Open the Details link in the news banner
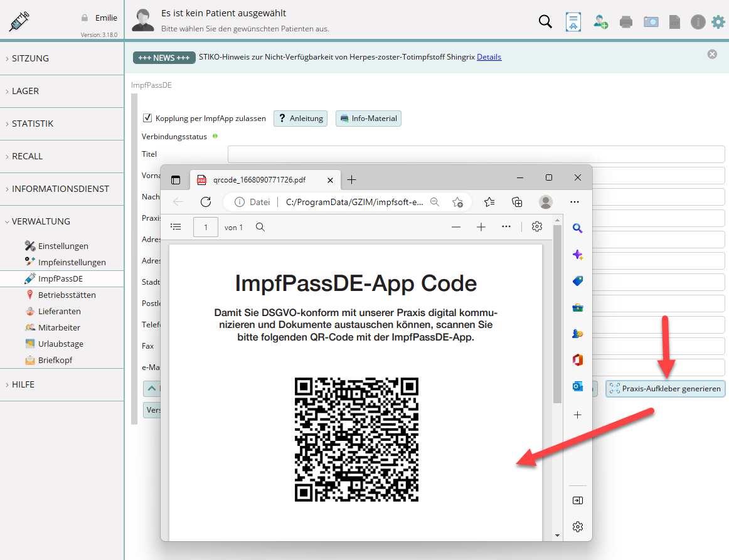 (x=489, y=57)
